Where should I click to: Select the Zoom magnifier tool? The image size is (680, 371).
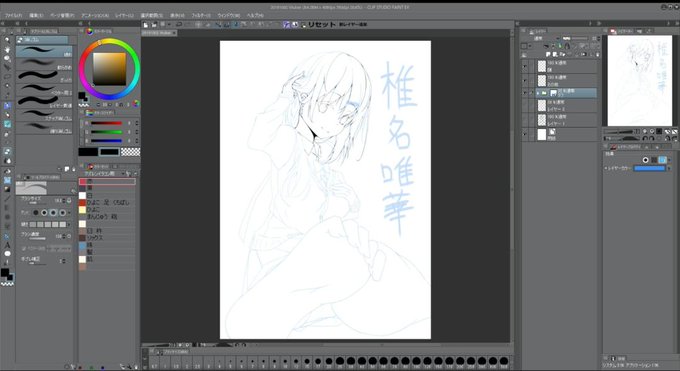click(7, 40)
